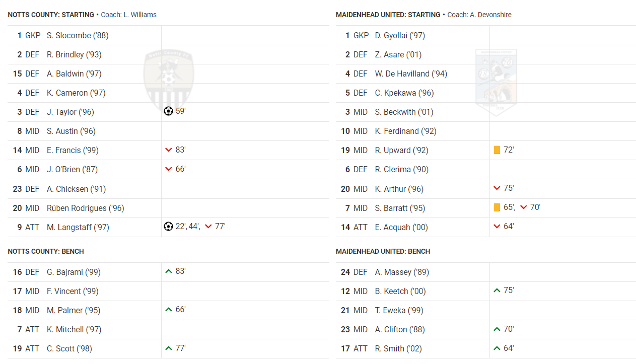The height and width of the screenshot is (364, 636).
Task: Open player Rúben Rodrigues
Action: [86, 208]
